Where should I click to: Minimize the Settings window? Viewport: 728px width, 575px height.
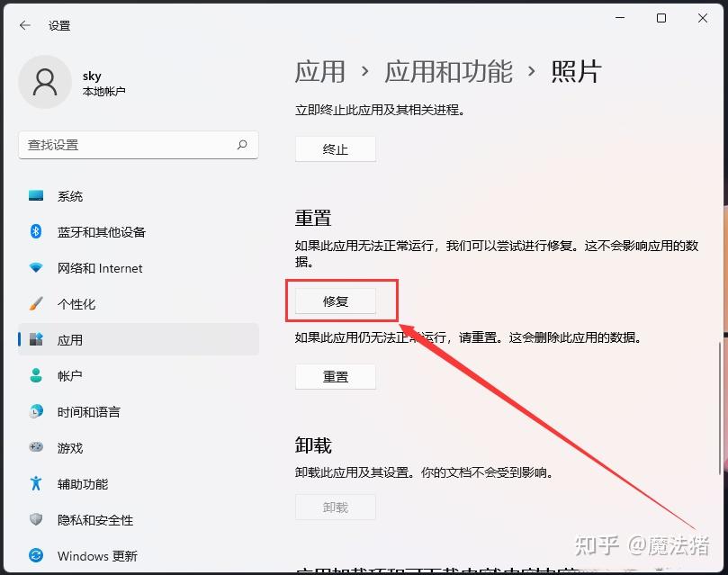tap(620, 18)
